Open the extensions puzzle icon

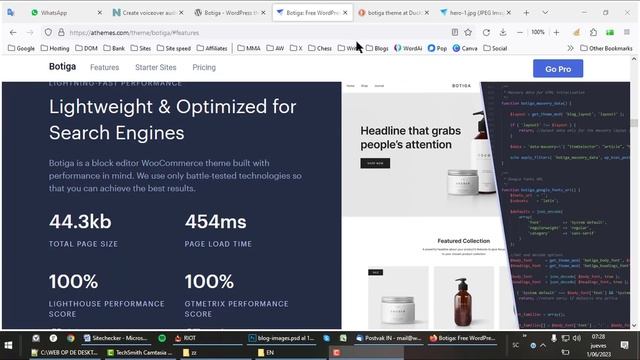(x=593, y=32)
